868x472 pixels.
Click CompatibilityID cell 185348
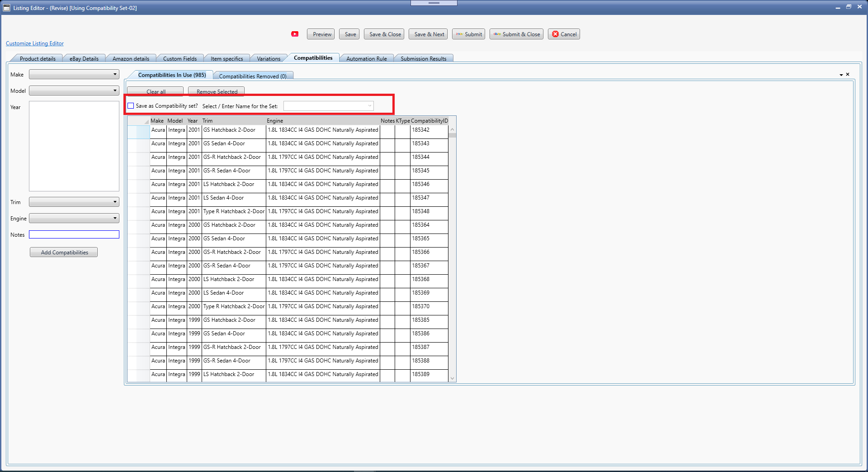point(429,213)
